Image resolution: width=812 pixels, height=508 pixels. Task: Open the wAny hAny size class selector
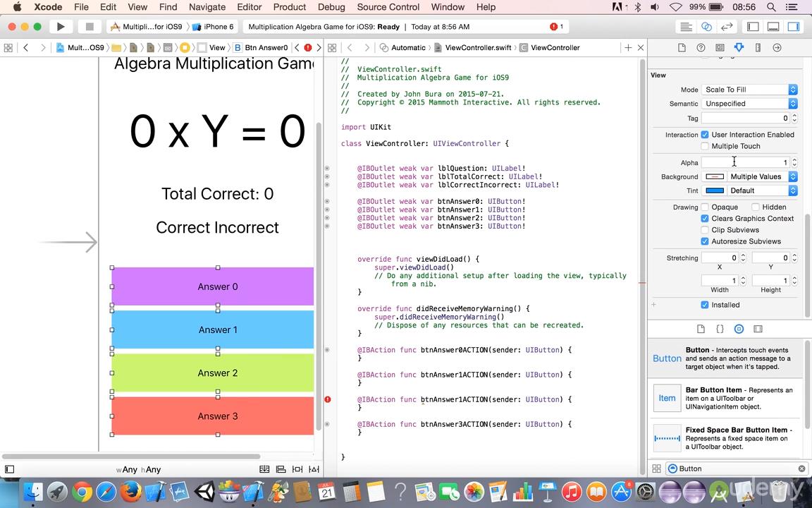pos(138,470)
